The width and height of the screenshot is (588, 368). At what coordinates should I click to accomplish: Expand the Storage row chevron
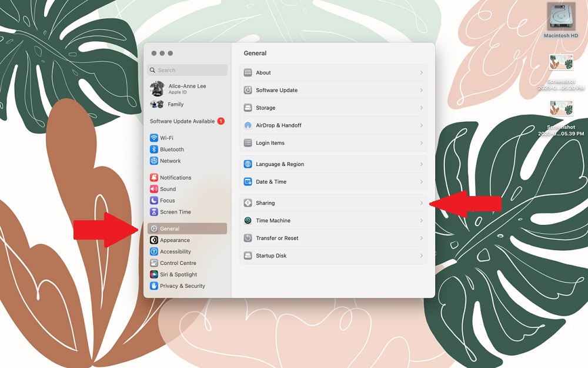click(x=421, y=108)
